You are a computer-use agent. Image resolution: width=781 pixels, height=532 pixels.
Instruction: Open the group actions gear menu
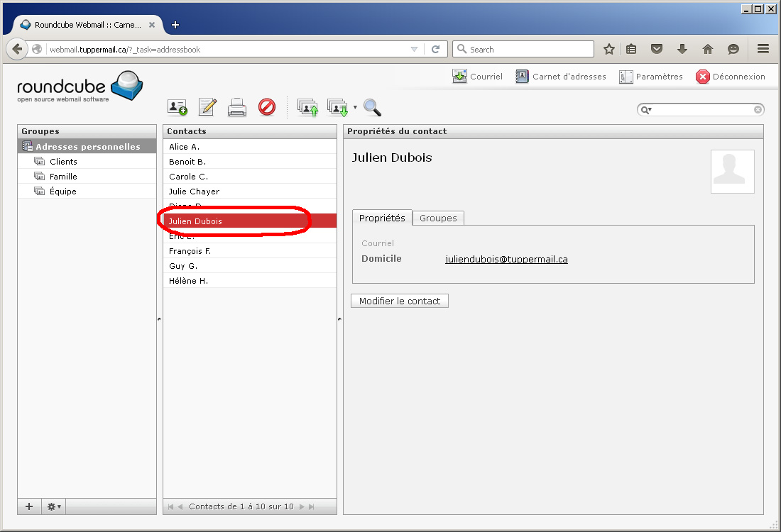click(53, 506)
